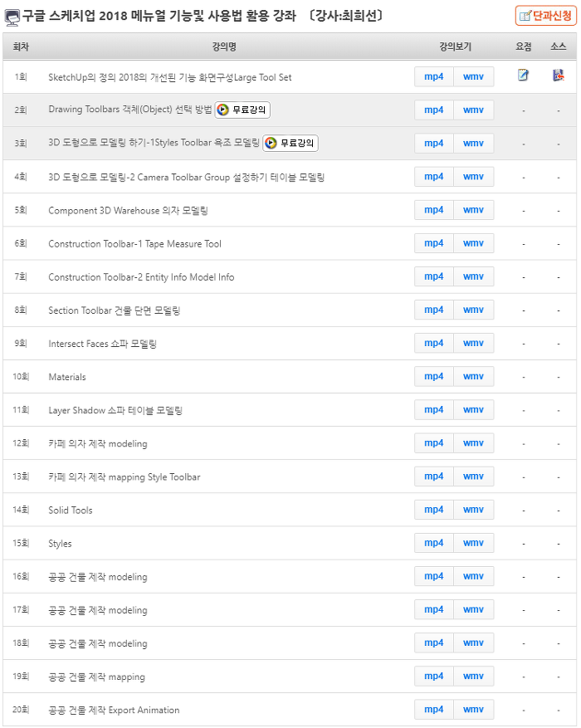Screen dimensions: 581x728
Task: Download the source file icon for lecture 1
Action: [x=559, y=76]
